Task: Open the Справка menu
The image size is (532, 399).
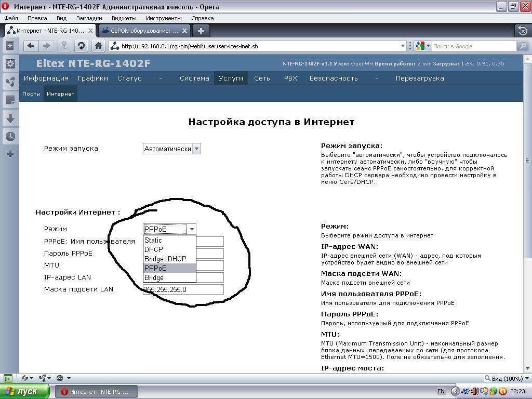Action: click(x=203, y=18)
